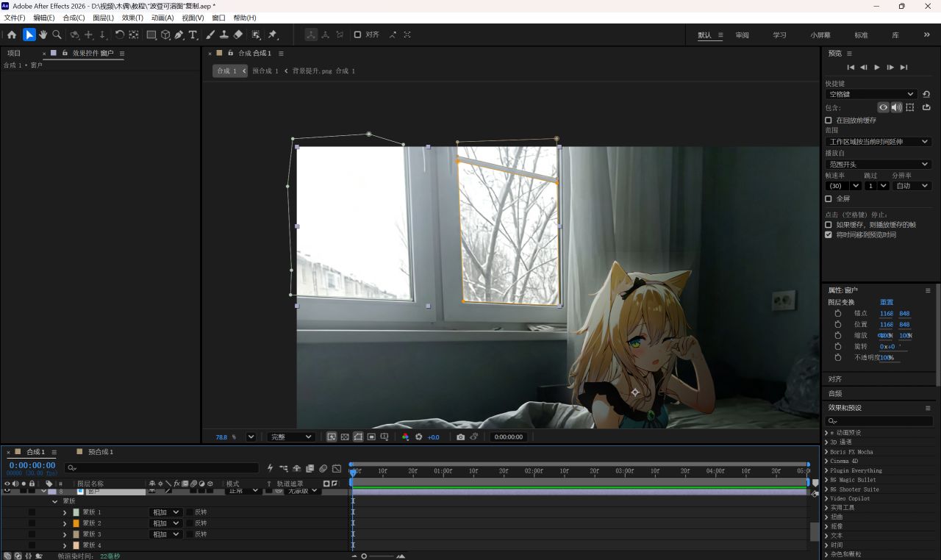
Task: Select the Puppet Pin tool
Action: [272, 35]
